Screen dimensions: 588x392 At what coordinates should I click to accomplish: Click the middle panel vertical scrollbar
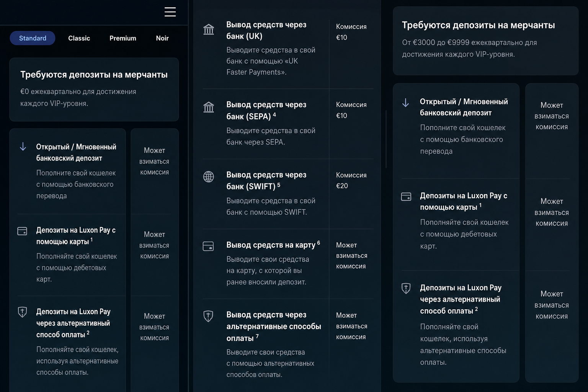click(386, 139)
